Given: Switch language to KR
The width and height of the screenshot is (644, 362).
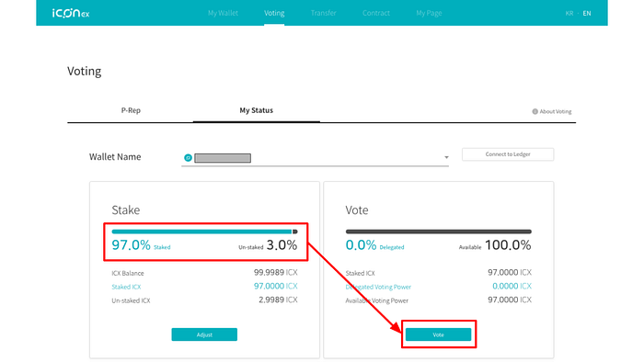Looking at the screenshot, I should pyautogui.click(x=569, y=13).
